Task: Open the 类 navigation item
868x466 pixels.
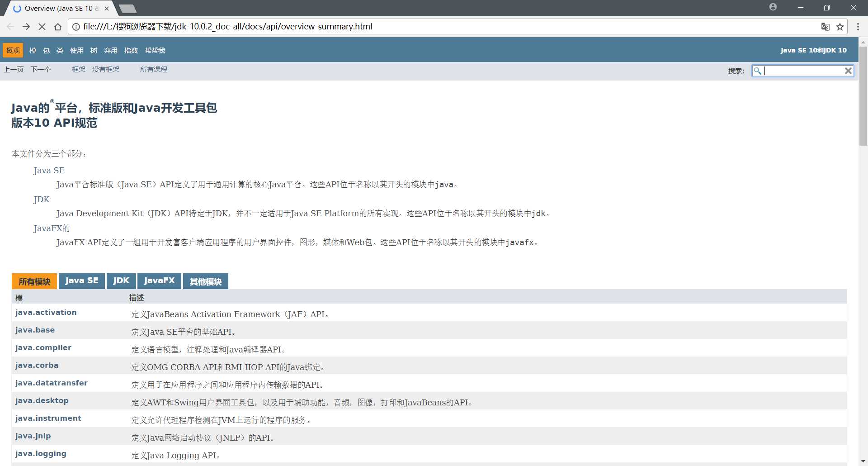Action: point(60,50)
